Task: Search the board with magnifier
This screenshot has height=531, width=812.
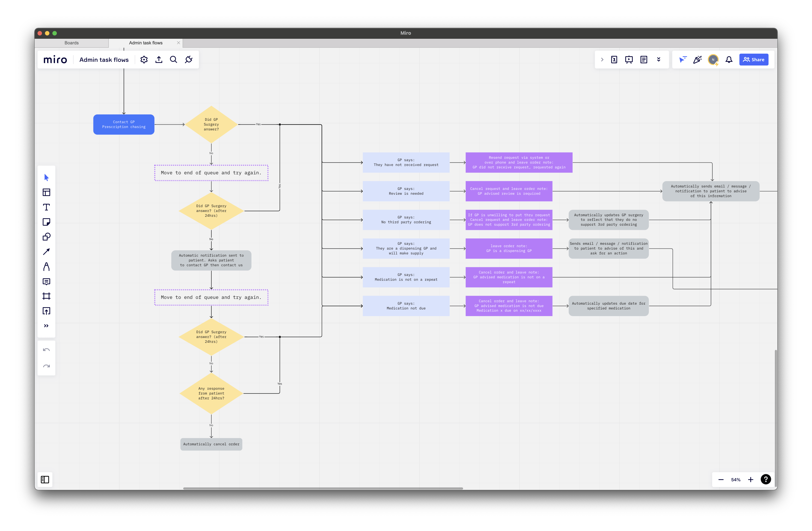Action: (x=173, y=60)
